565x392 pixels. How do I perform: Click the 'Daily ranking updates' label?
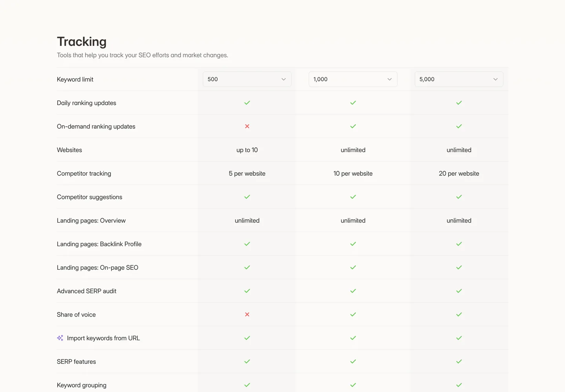86,103
